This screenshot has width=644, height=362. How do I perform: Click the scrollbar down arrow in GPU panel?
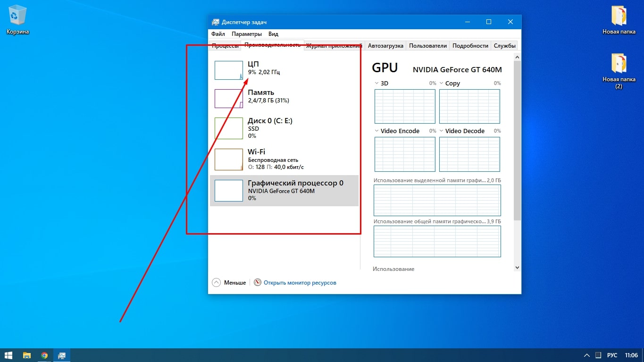coord(517,267)
